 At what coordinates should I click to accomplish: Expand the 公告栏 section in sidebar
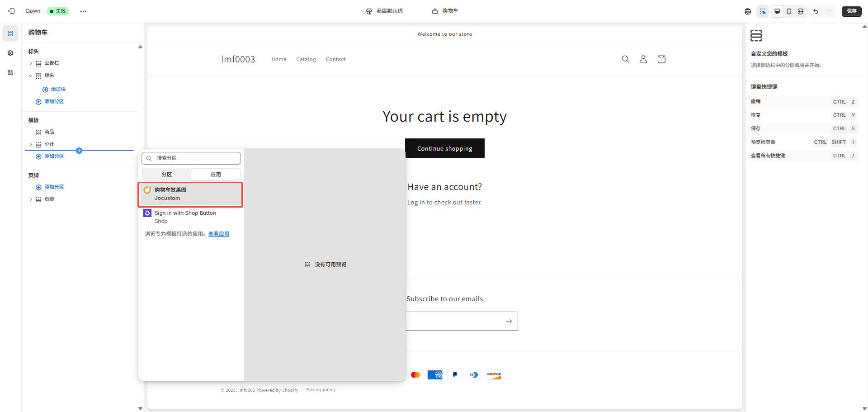tap(31, 63)
